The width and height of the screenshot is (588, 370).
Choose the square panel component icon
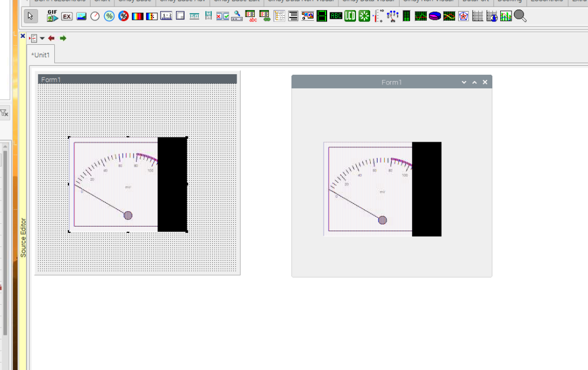coord(180,16)
